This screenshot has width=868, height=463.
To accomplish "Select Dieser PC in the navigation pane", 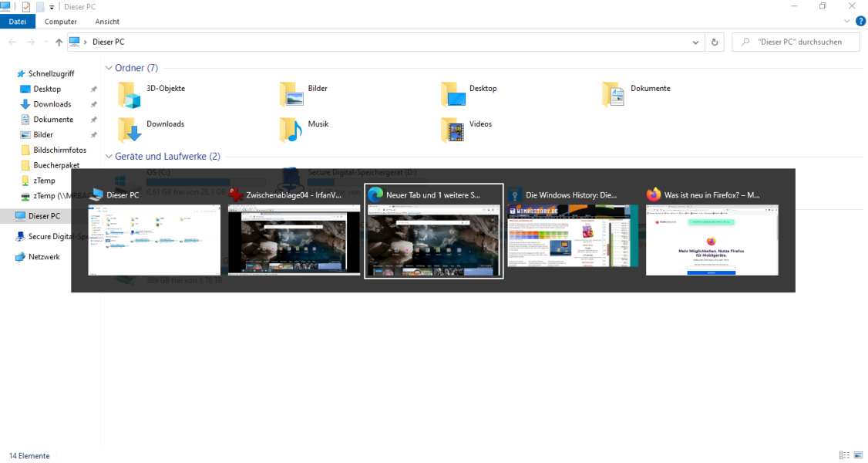I will tap(39, 216).
